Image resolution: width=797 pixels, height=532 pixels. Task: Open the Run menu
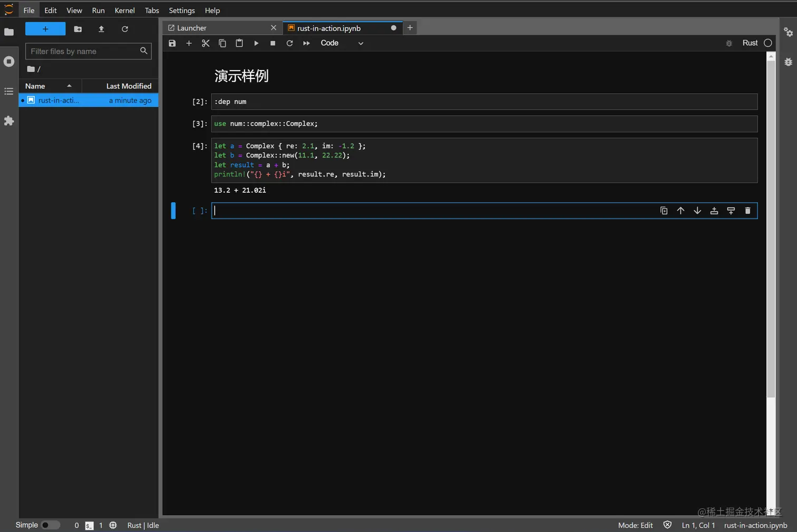click(98, 11)
